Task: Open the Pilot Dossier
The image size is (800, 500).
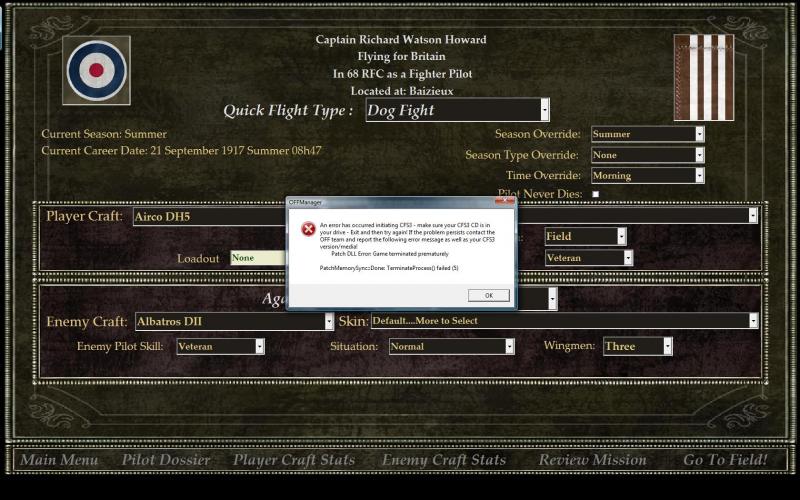Action: (166, 460)
